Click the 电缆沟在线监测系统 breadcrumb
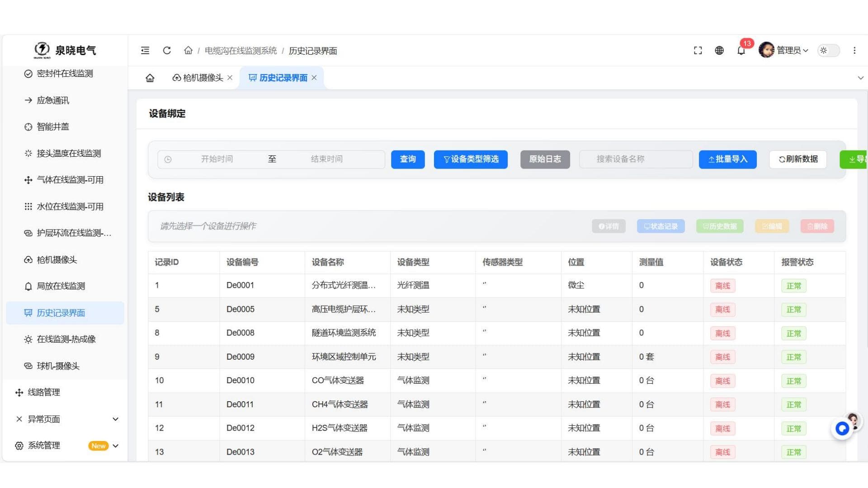The image size is (868, 488). pos(241,51)
